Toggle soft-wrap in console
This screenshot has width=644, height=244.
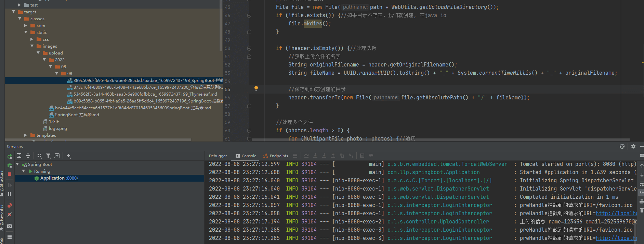pyautogui.click(x=642, y=184)
